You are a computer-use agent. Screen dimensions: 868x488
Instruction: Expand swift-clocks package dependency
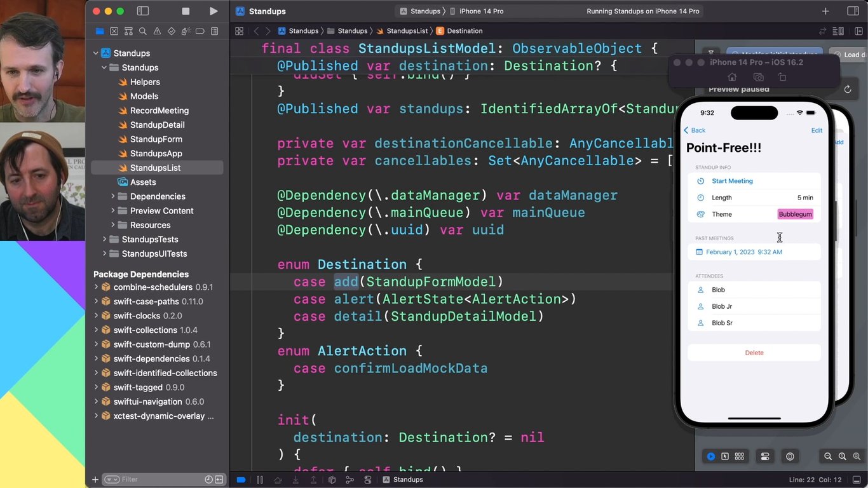97,316
